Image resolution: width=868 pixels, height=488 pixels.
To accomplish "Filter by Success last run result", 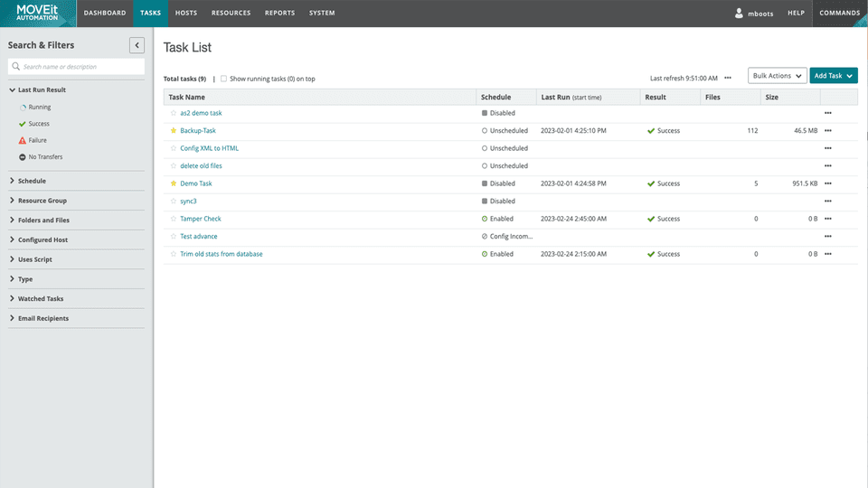I will tap(39, 124).
